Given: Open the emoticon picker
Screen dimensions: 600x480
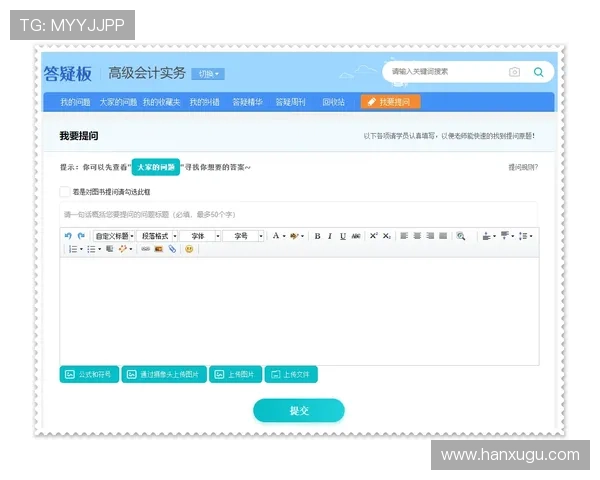Looking at the screenshot, I should [x=189, y=249].
